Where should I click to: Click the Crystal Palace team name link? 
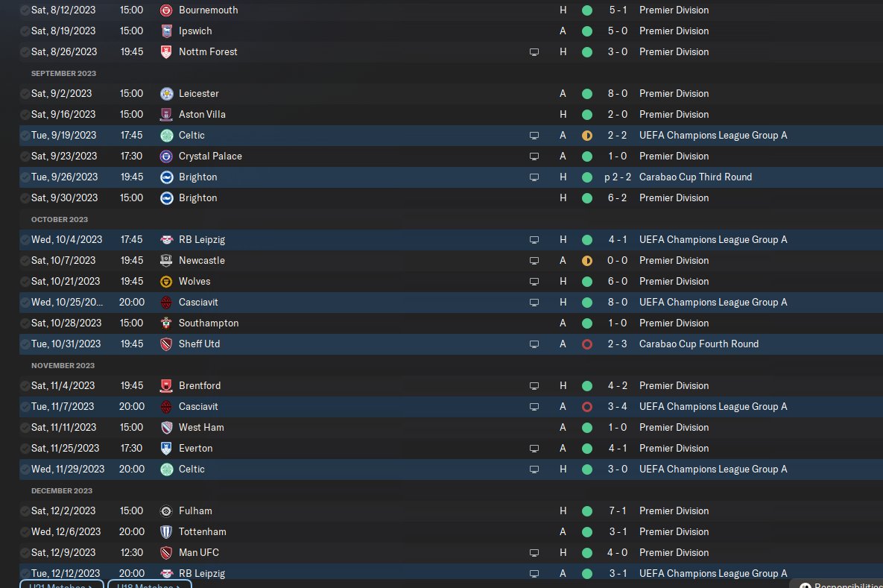tap(210, 157)
